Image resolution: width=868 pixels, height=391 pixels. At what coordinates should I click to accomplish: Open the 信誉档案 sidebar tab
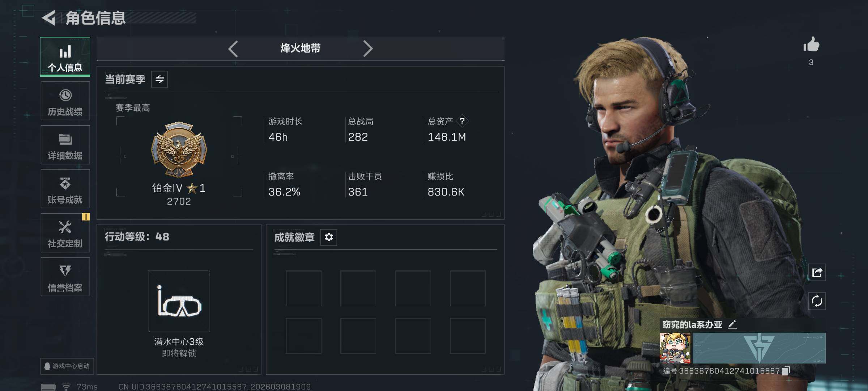[x=65, y=277]
